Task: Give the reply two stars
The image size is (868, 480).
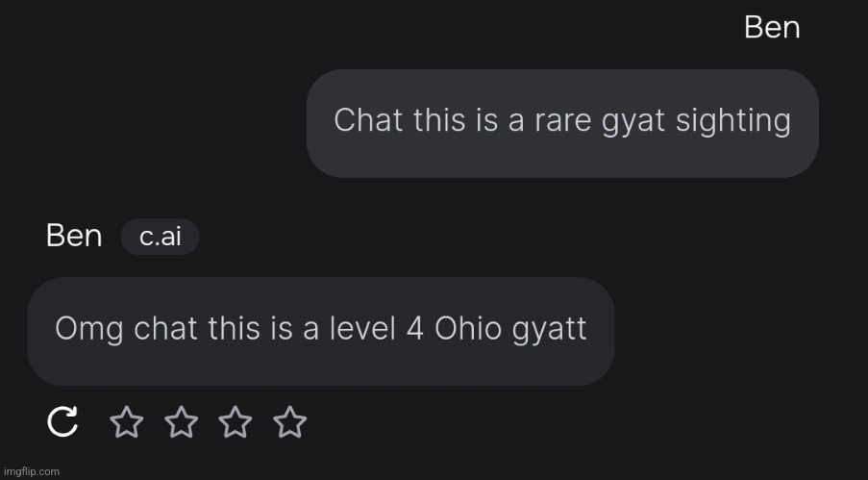Action: click(180, 421)
